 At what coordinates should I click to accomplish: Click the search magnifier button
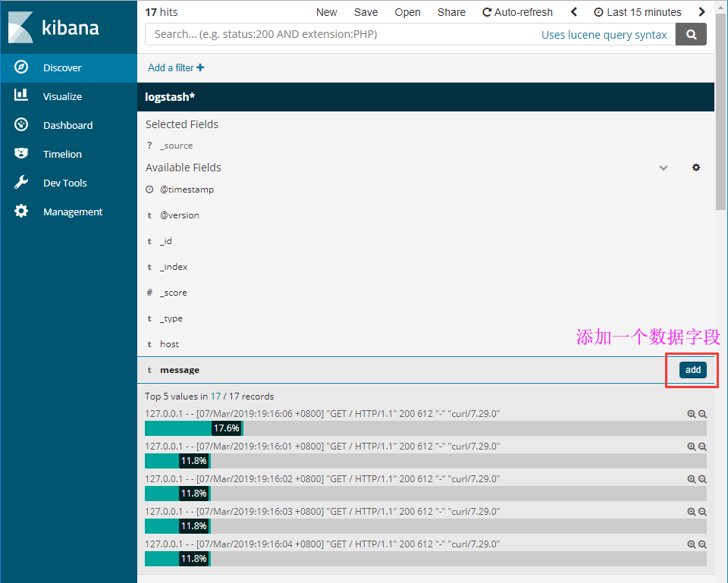coord(691,34)
